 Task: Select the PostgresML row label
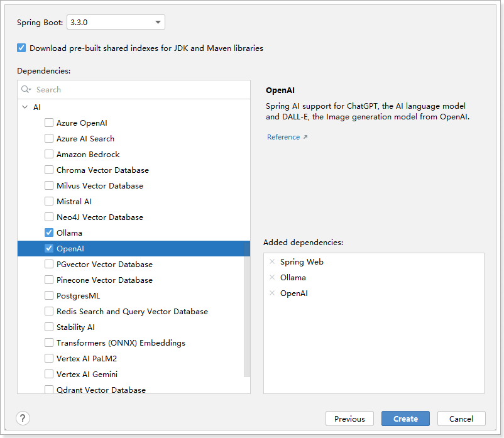78,295
